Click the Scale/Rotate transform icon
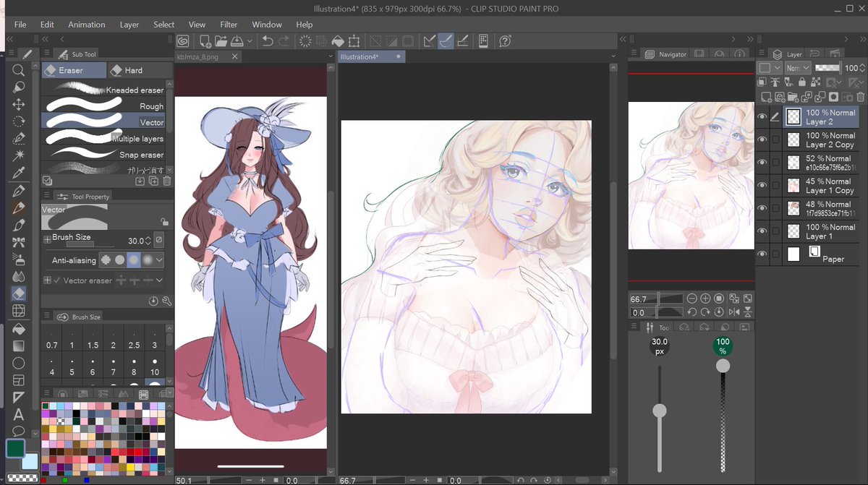Screen dimensions: 868x485 [x=354, y=41]
